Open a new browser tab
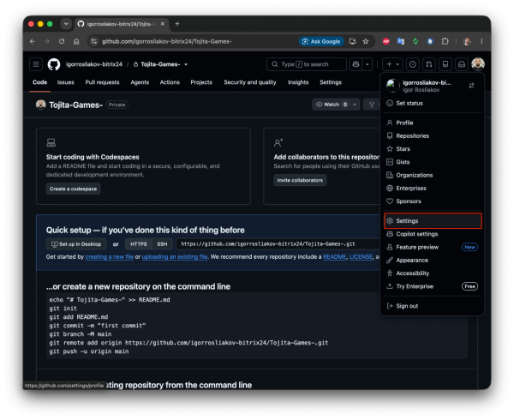The height and width of the screenshot is (420, 514). pos(177,24)
